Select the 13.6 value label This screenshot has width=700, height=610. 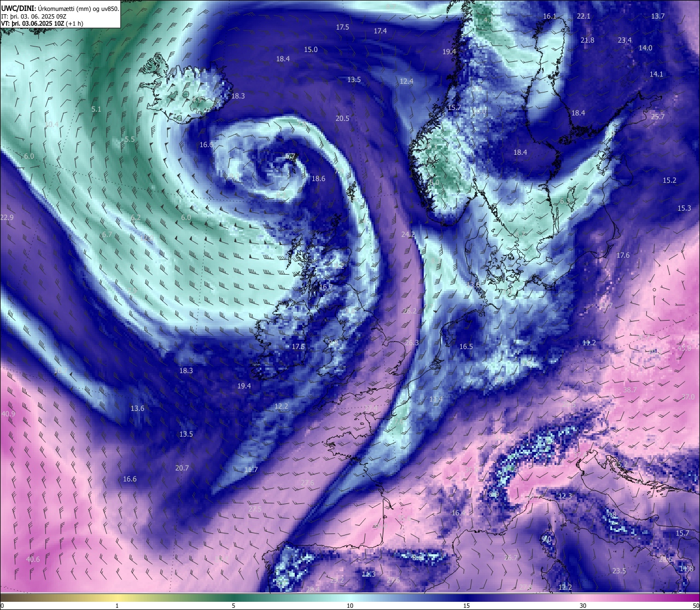pos(137,408)
